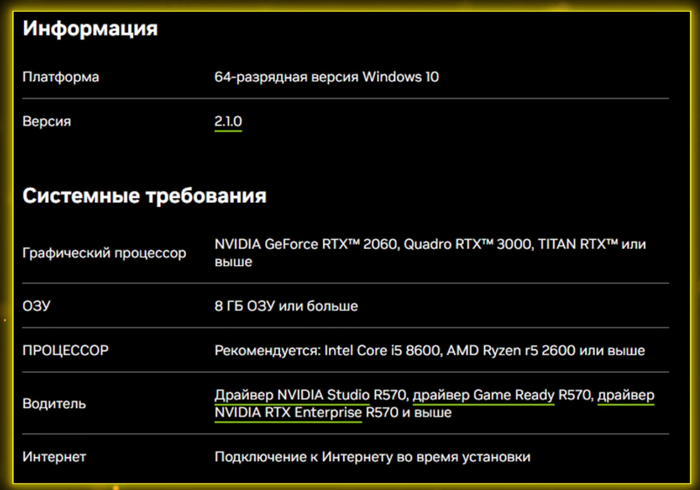Click the Платформа row label
This screenshot has width=700, height=490.
point(61,77)
